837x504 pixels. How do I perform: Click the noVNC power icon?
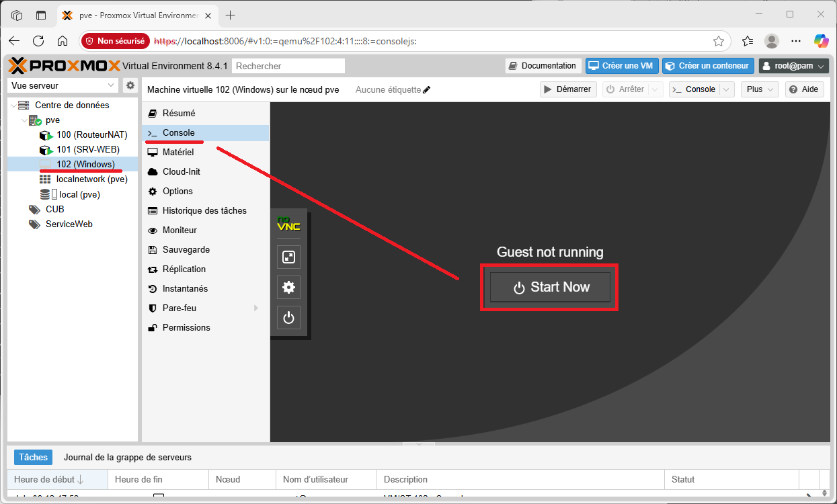point(288,318)
